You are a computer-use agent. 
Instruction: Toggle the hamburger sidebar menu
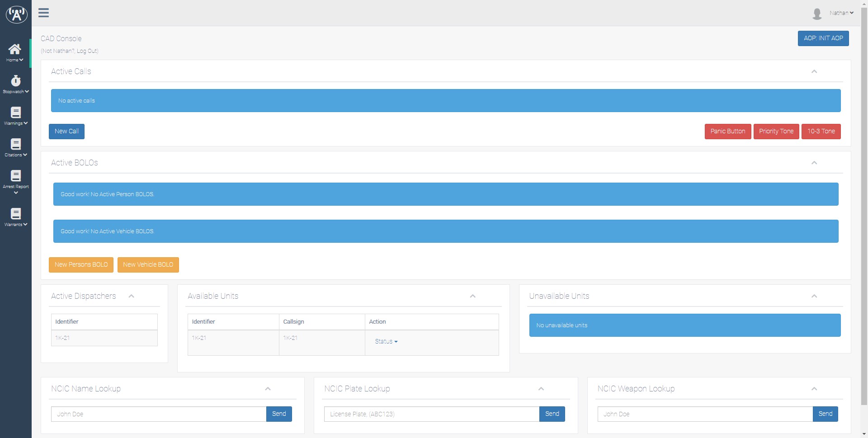click(43, 13)
